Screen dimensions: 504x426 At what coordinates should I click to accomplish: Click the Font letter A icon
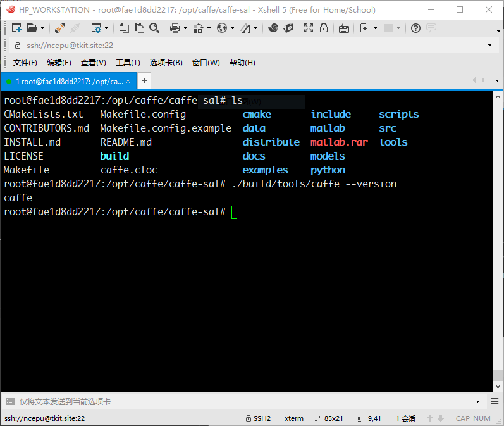point(246,28)
